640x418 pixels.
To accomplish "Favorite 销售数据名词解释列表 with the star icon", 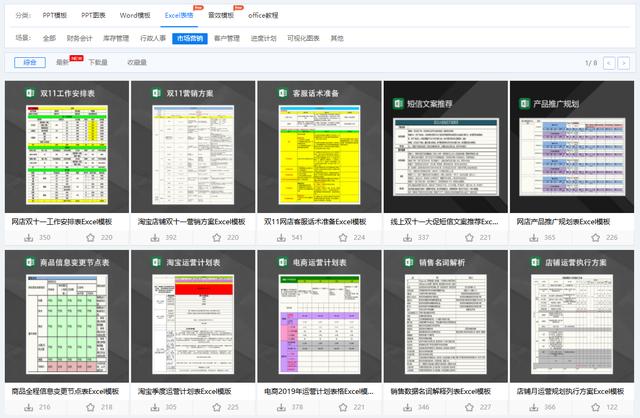I will 469,407.
